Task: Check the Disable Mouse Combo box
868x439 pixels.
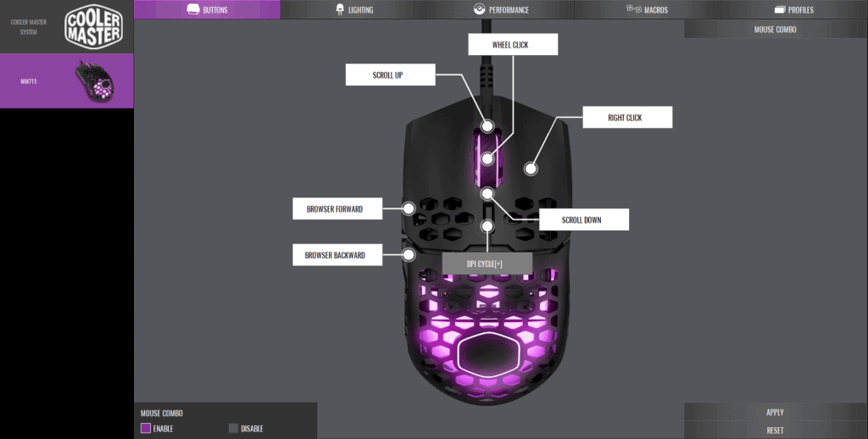Action: tap(233, 428)
